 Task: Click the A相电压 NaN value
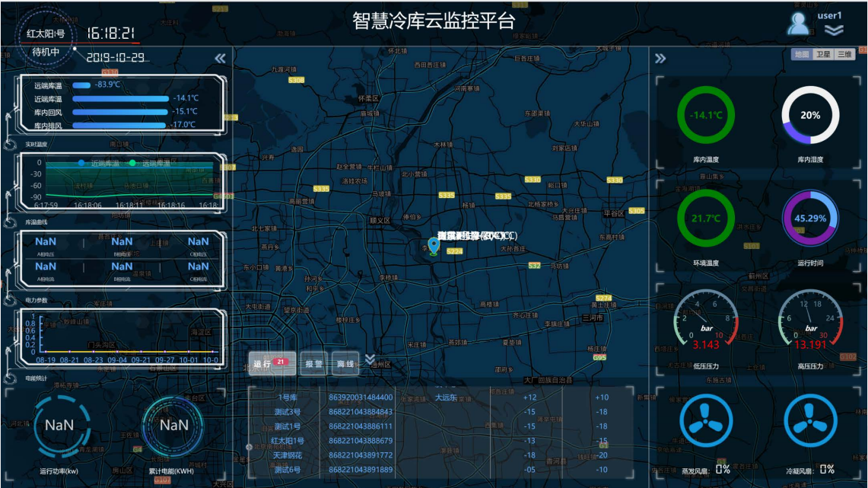pyautogui.click(x=46, y=241)
